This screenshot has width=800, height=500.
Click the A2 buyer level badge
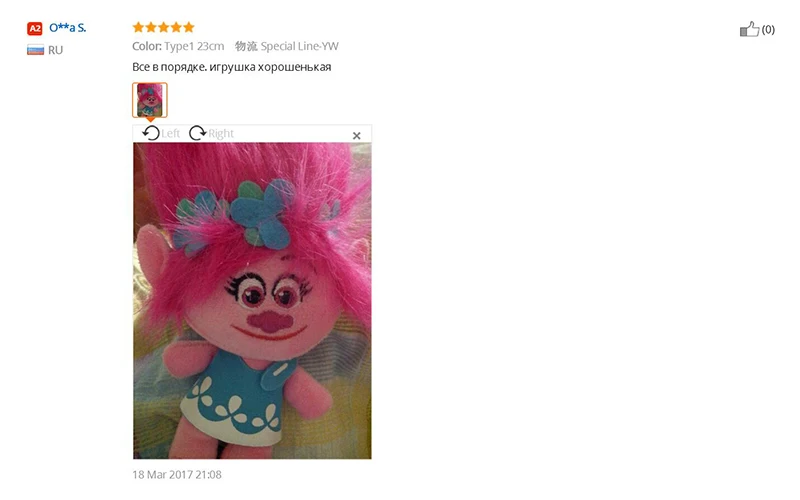[x=35, y=29]
